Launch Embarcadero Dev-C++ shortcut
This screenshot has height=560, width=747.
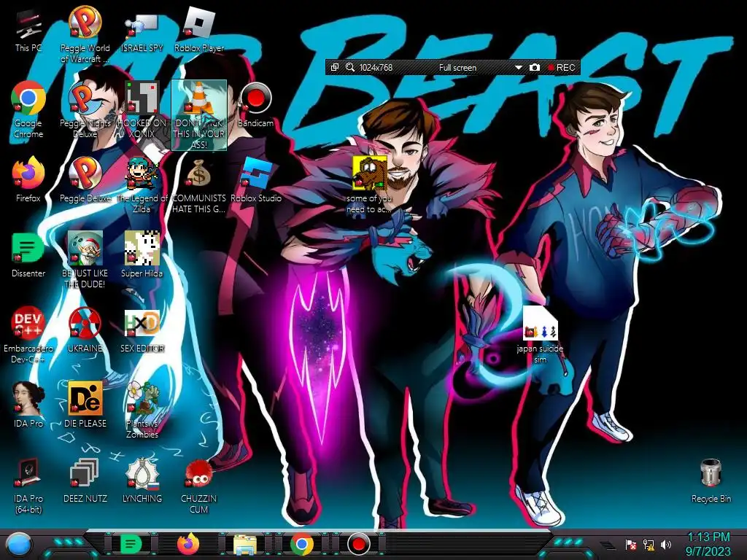(x=28, y=335)
